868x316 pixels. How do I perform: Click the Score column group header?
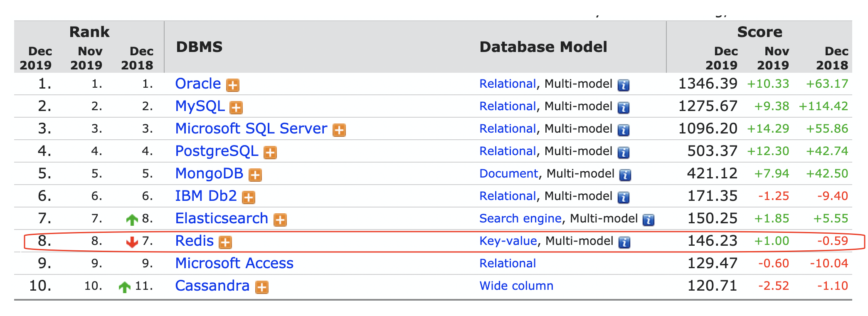click(x=759, y=32)
